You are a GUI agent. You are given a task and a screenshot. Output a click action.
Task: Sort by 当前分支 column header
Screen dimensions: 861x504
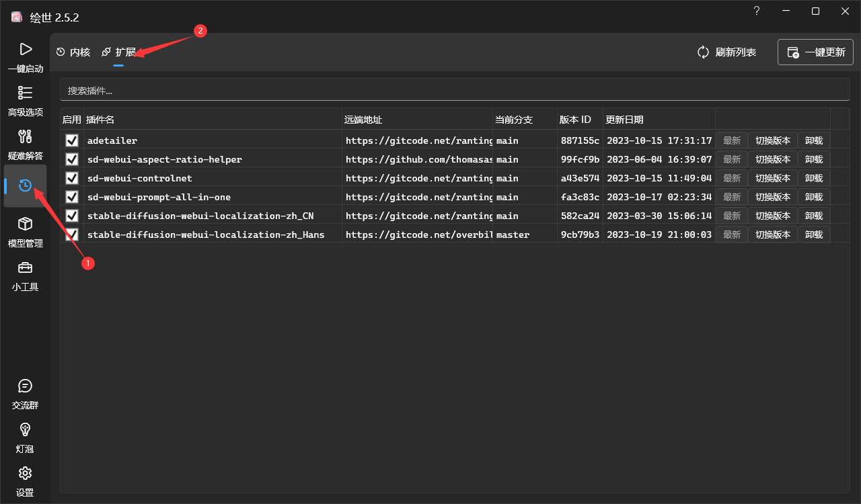525,120
